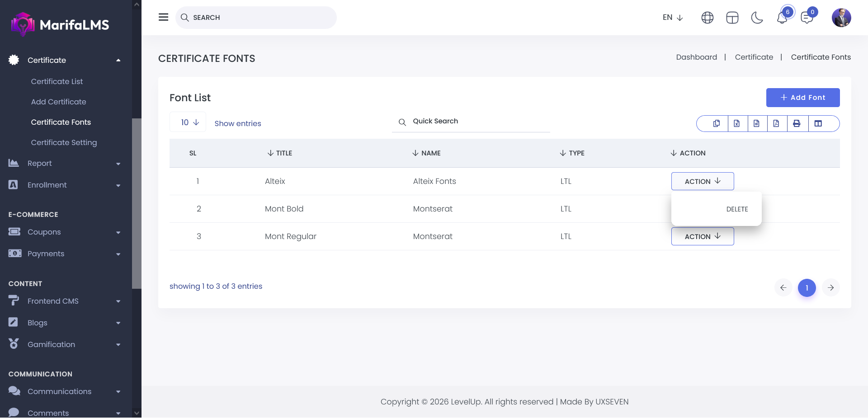The height and width of the screenshot is (418, 868).
Task: Open Certificate Setting in sidebar
Action: (x=64, y=142)
